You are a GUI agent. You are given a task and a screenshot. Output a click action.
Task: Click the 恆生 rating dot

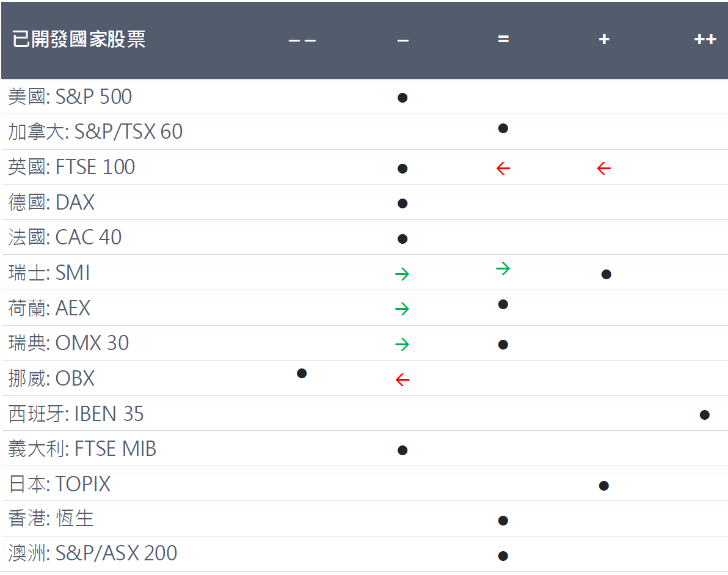coord(503,521)
